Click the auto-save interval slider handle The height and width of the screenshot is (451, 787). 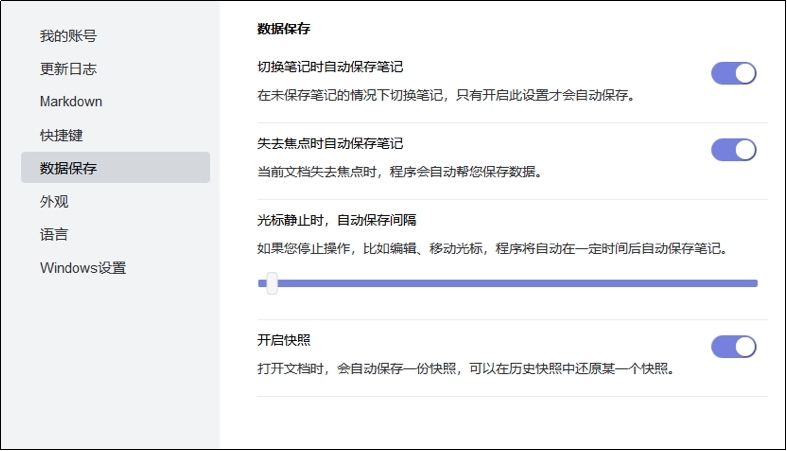(x=271, y=284)
